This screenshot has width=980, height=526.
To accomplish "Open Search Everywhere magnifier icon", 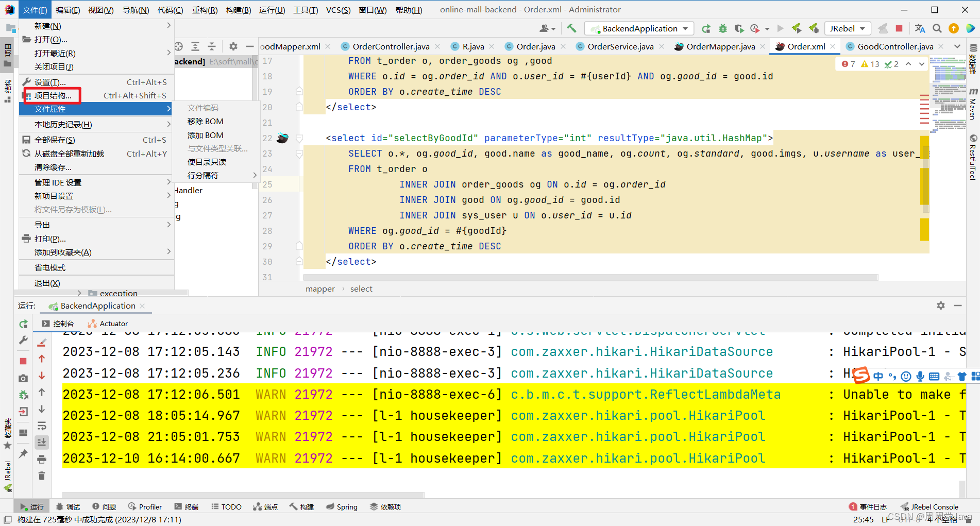I will 937,29.
